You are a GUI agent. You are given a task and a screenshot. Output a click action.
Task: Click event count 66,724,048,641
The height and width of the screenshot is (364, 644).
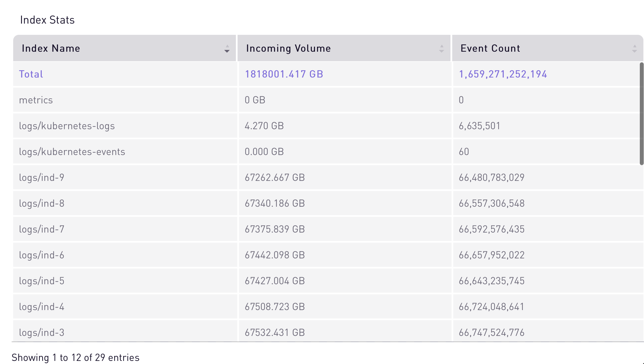pos(491,307)
